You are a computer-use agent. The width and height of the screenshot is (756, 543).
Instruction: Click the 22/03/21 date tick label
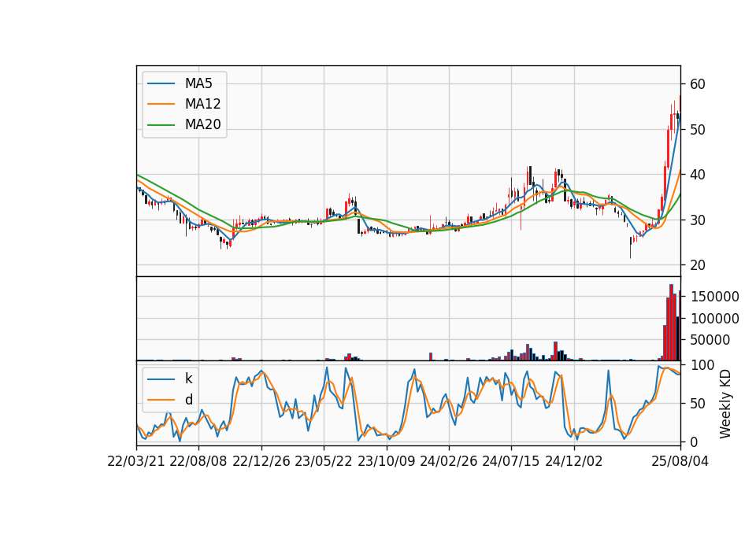[136, 461]
